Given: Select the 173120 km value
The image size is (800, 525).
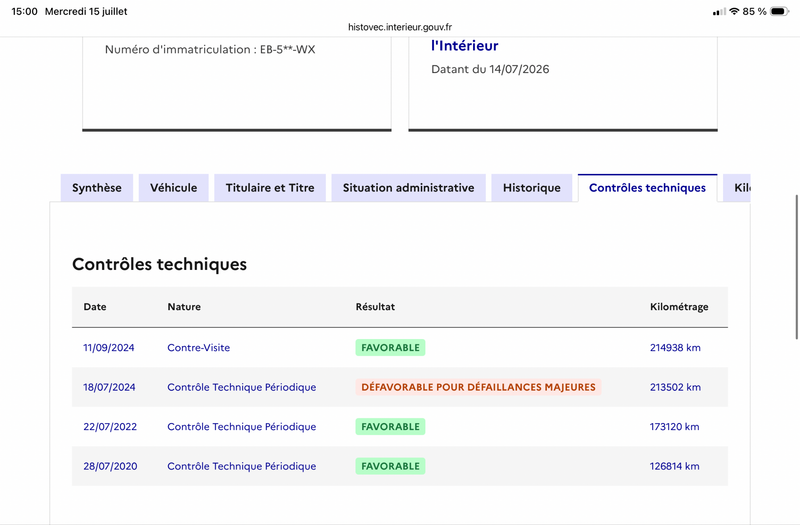Looking at the screenshot, I should tap(674, 427).
